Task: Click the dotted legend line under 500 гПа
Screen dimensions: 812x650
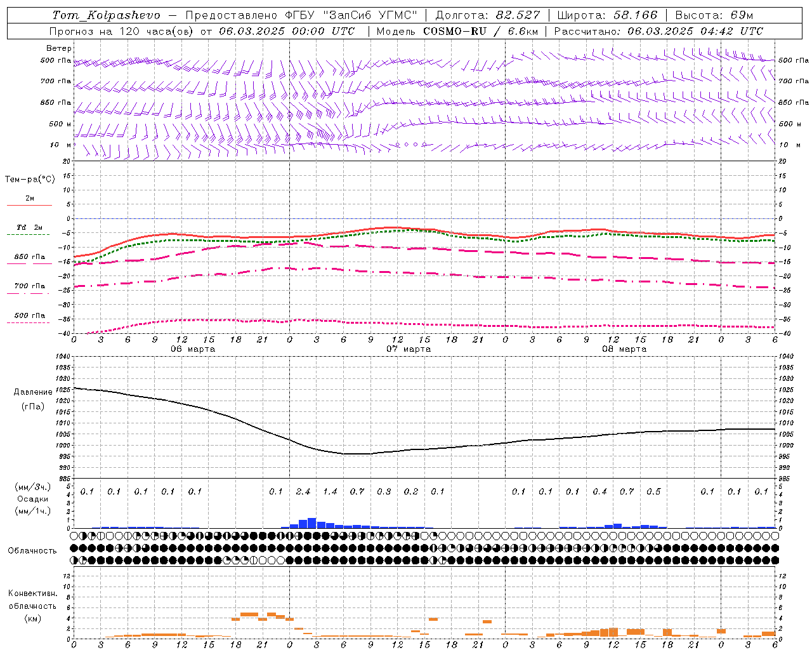Action: click(29, 323)
